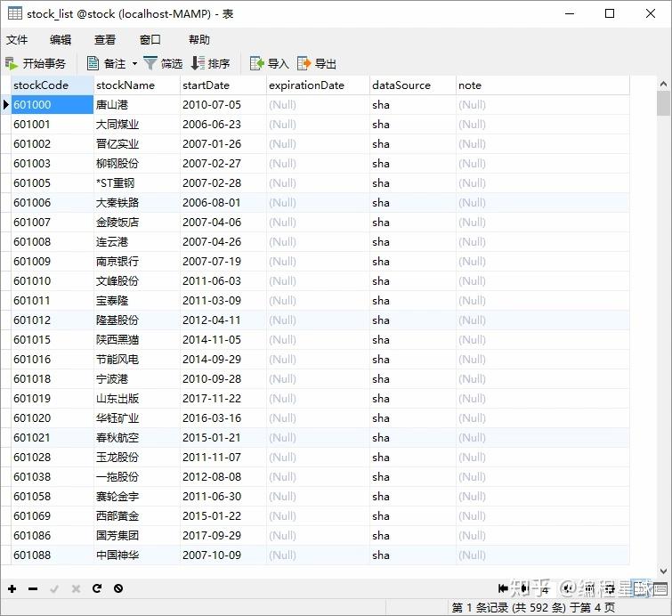This screenshot has width=672, height=616.
Task: Open the 备注 memo tool
Action: (106, 64)
